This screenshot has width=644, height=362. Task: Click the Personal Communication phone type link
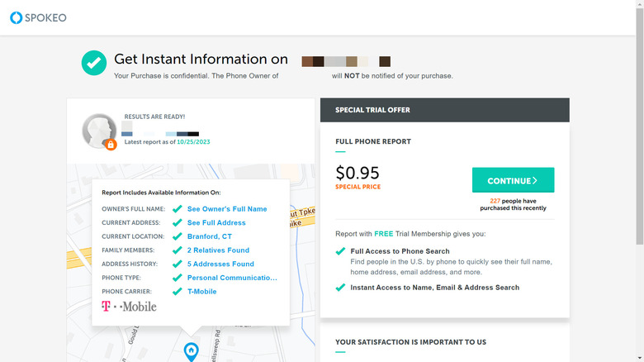pos(232,278)
